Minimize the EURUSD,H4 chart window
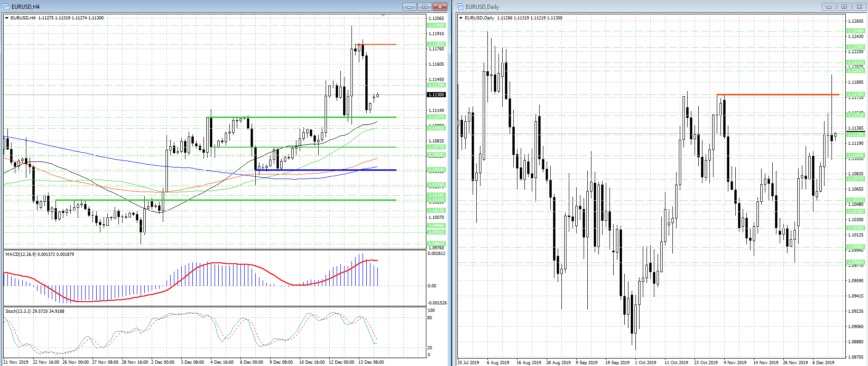The image size is (868, 366). (x=409, y=6)
